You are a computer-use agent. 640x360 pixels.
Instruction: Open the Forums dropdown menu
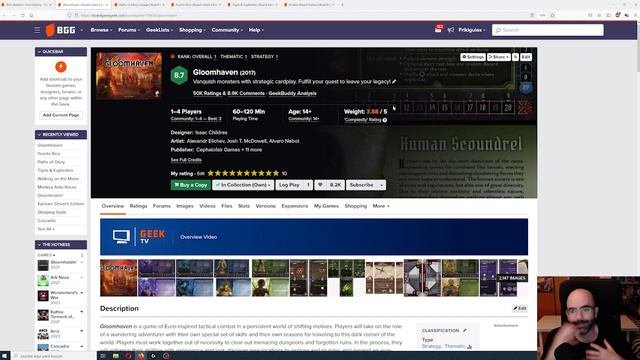(x=129, y=30)
